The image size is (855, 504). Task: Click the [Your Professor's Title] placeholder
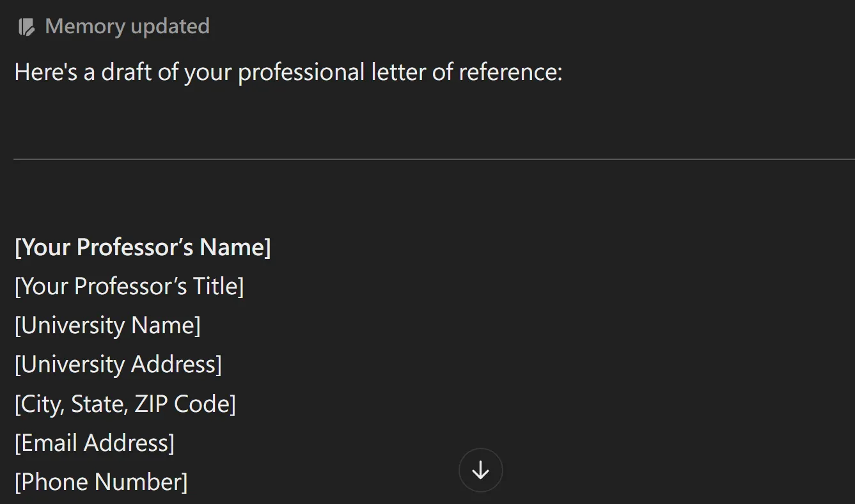pyautogui.click(x=129, y=286)
